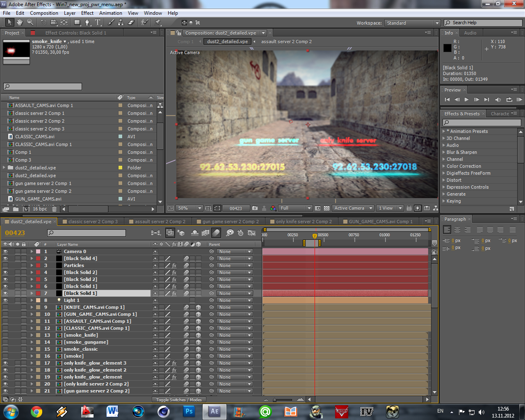Select the Clone Stamp tool

pyautogui.click(x=121, y=22)
